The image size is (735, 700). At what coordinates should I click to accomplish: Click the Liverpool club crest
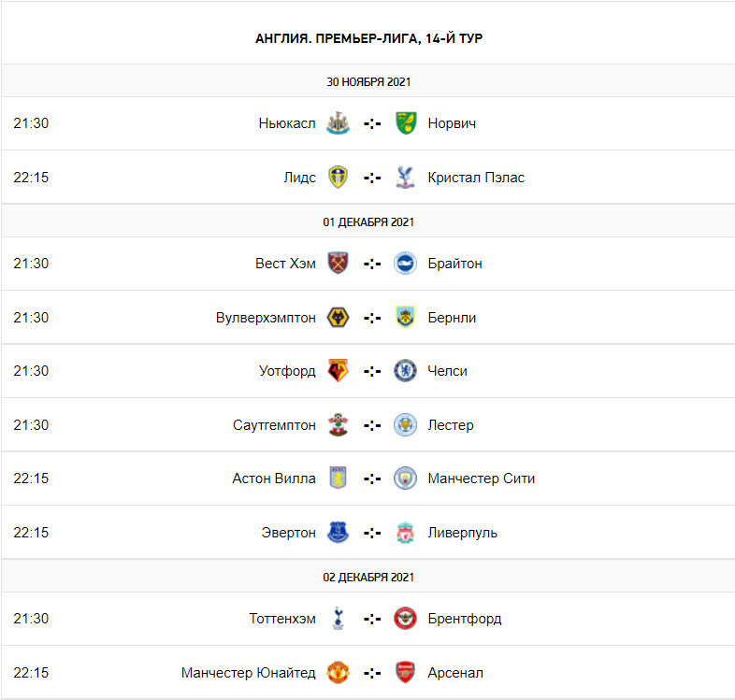pos(405,533)
